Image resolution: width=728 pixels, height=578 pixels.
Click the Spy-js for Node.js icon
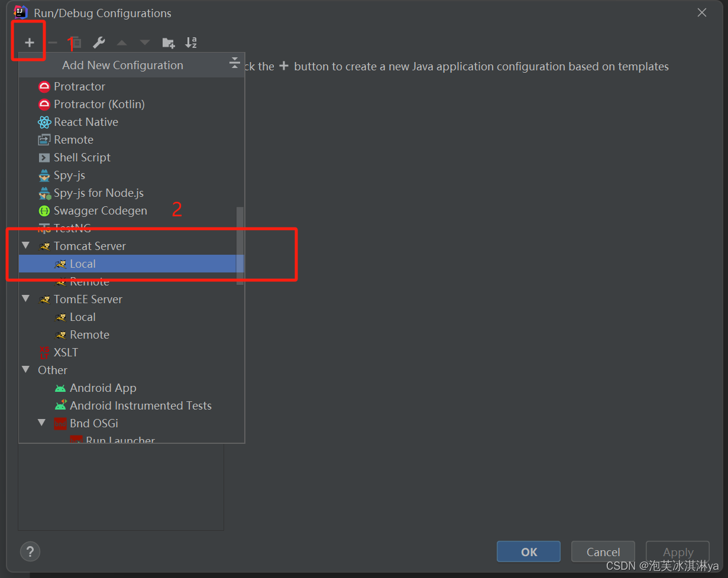45,193
